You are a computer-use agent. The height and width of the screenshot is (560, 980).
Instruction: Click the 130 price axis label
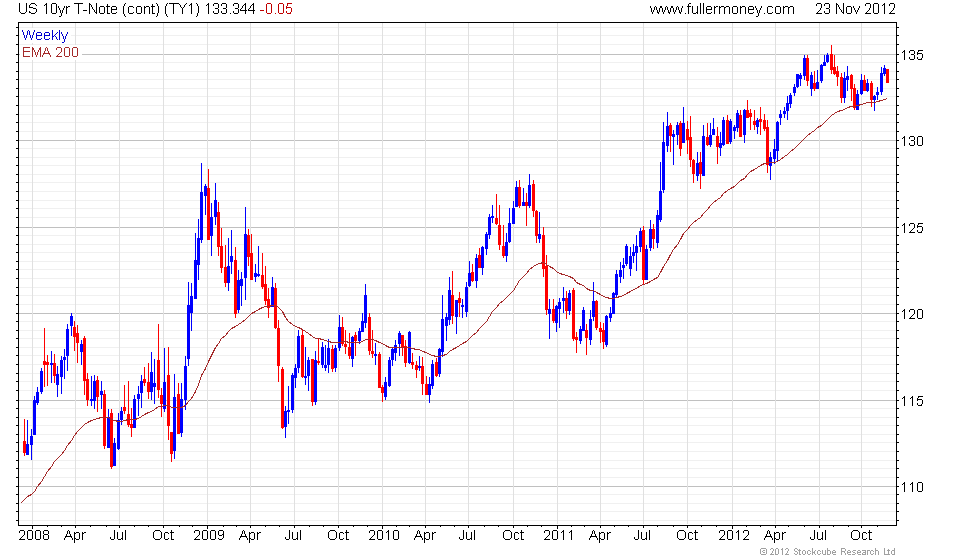(x=912, y=141)
